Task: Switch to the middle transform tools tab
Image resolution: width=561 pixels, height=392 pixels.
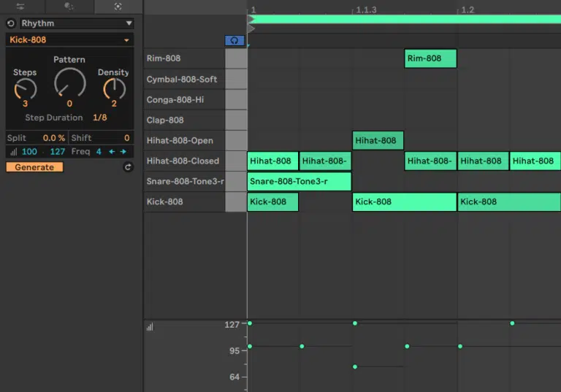Action: (x=69, y=7)
